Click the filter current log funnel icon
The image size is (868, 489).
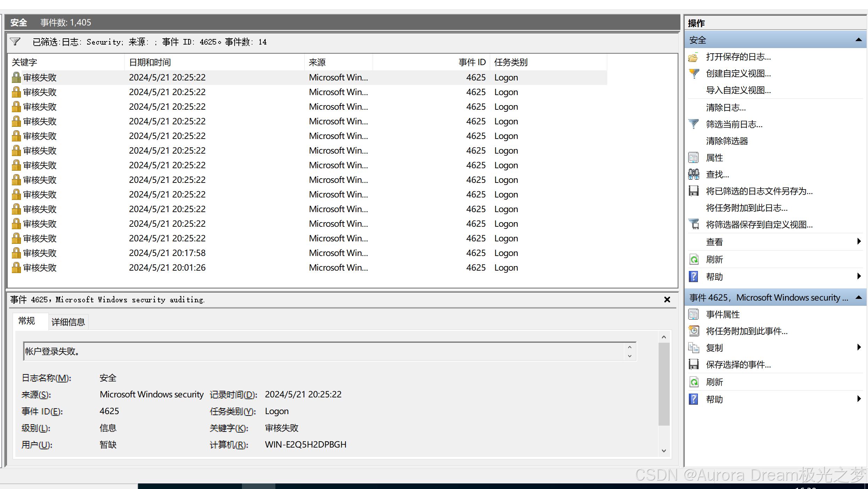point(693,124)
